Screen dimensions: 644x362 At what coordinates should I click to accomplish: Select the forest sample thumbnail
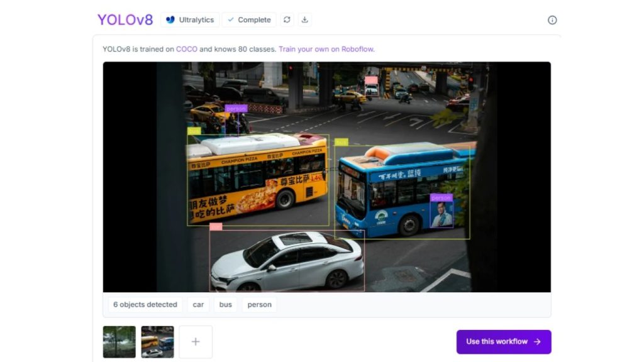tap(119, 341)
